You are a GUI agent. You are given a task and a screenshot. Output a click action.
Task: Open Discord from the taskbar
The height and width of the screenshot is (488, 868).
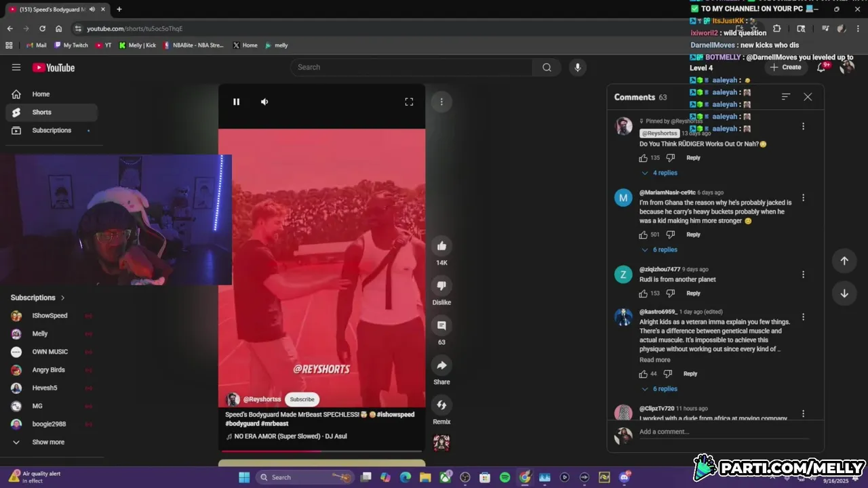[x=624, y=477]
